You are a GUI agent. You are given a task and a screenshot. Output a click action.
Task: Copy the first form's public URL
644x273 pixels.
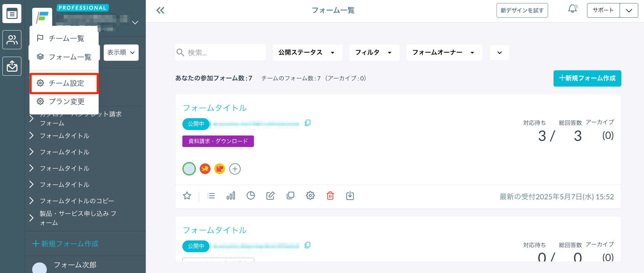pos(307,123)
